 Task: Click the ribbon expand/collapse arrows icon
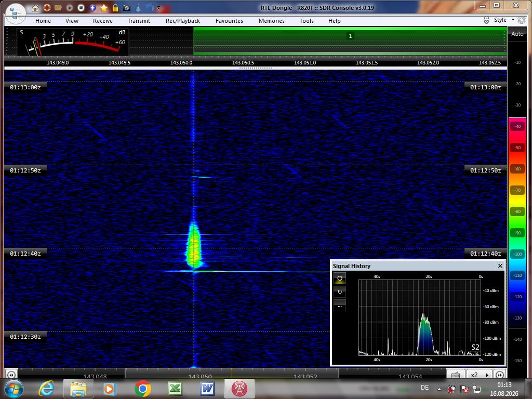[486, 20]
